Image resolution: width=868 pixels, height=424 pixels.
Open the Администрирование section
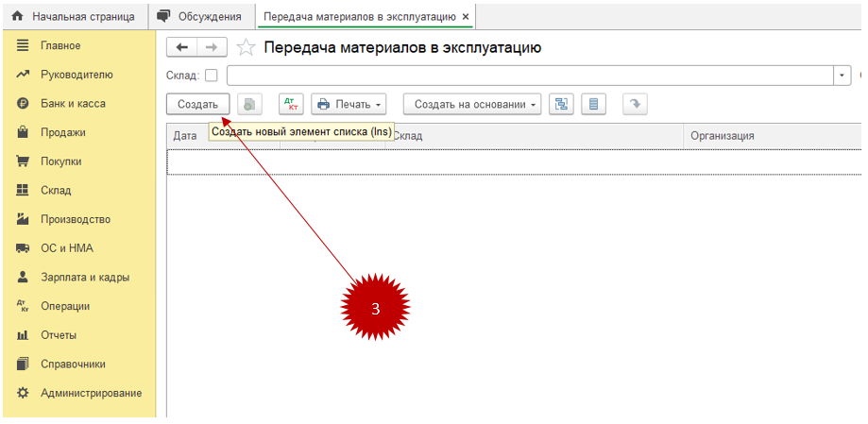coord(91,394)
